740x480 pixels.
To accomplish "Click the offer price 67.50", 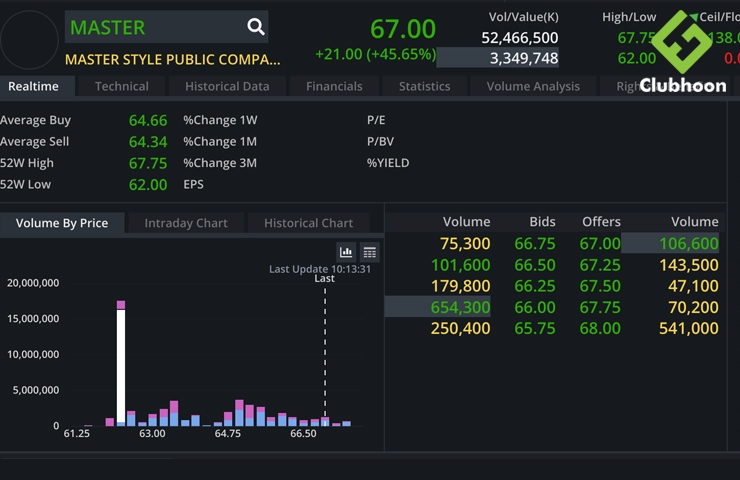I will (x=600, y=286).
